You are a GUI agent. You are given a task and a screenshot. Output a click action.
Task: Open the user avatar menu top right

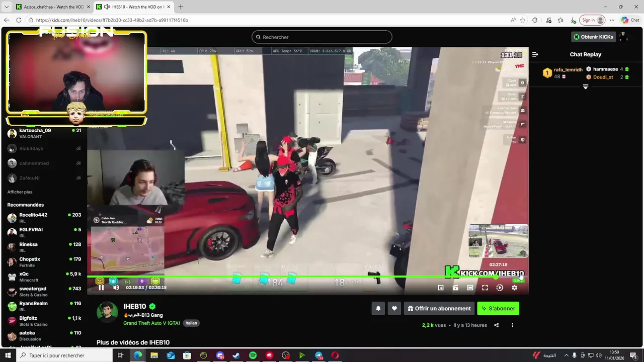(x=624, y=37)
